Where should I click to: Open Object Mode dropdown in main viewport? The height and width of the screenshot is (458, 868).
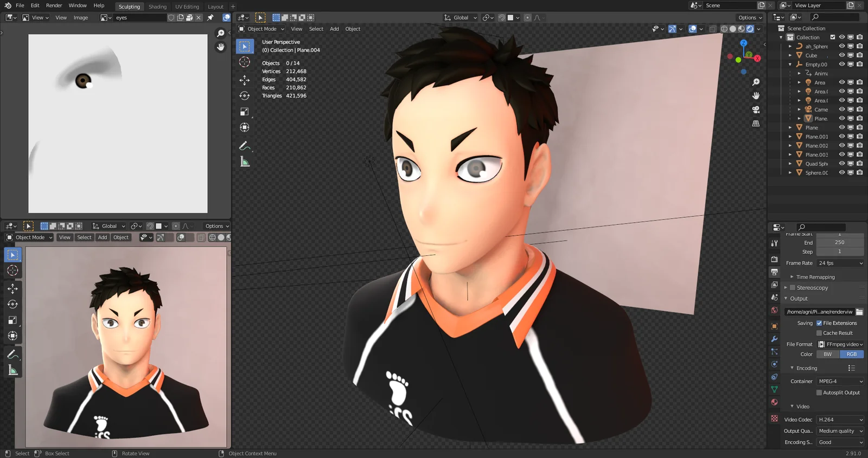(x=261, y=29)
